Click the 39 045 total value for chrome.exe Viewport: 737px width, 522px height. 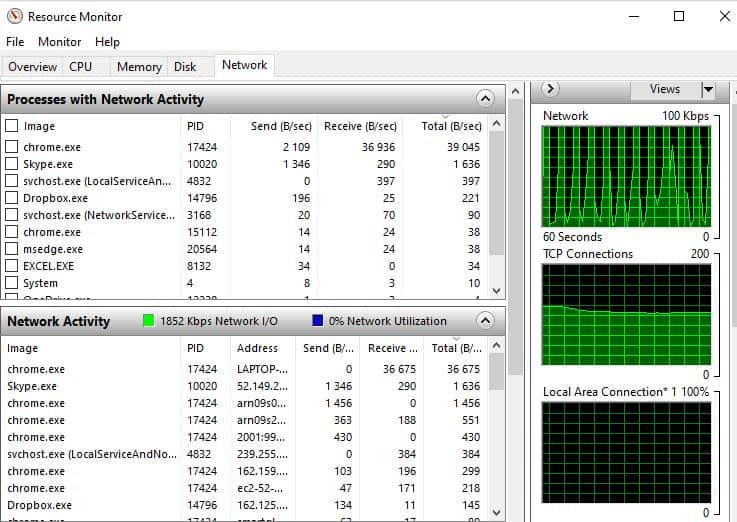[463, 147]
